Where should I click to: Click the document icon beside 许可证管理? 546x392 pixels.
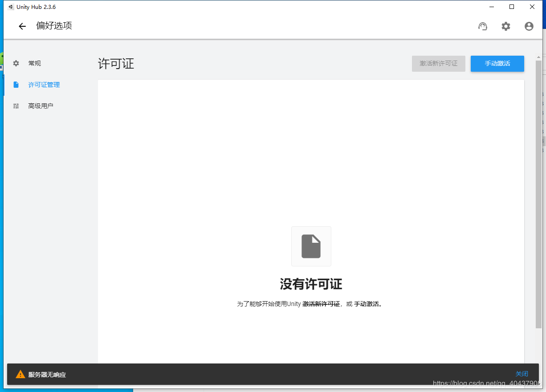pos(16,85)
